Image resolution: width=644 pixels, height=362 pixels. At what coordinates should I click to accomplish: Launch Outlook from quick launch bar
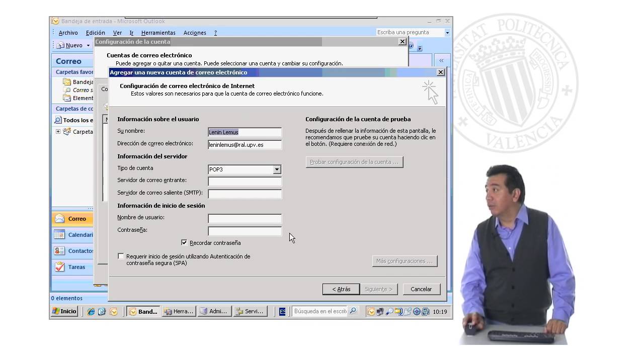tap(113, 312)
